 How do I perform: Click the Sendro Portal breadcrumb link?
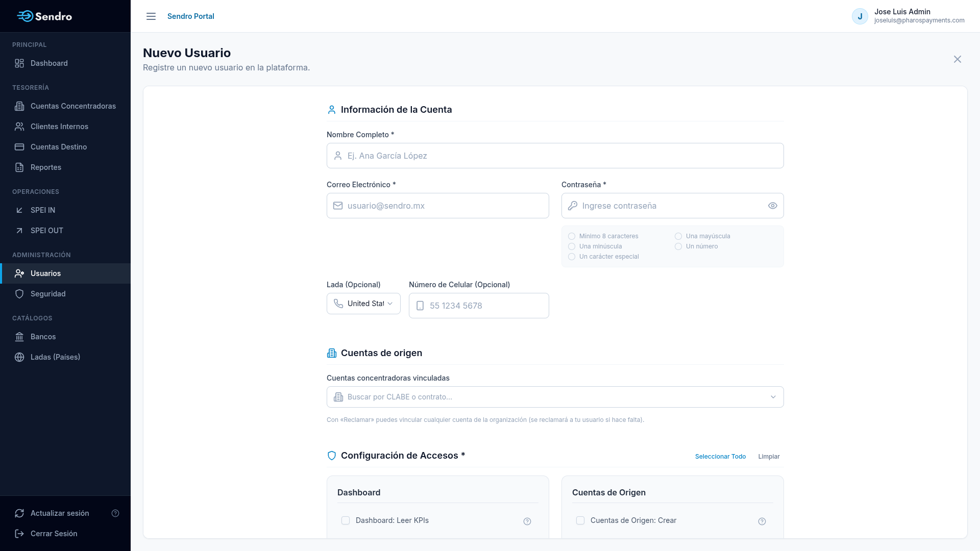tap(191, 16)
